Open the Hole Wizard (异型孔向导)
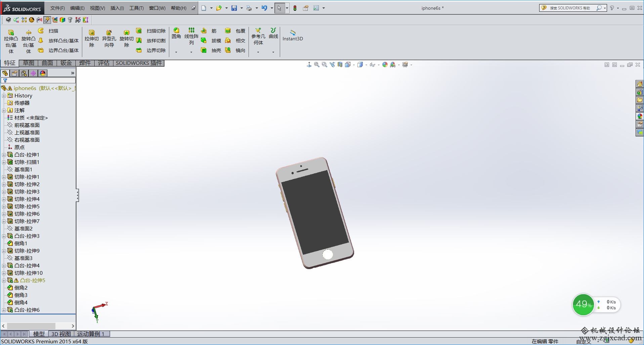This screenshot has height=345, width=644. point(109,39)
